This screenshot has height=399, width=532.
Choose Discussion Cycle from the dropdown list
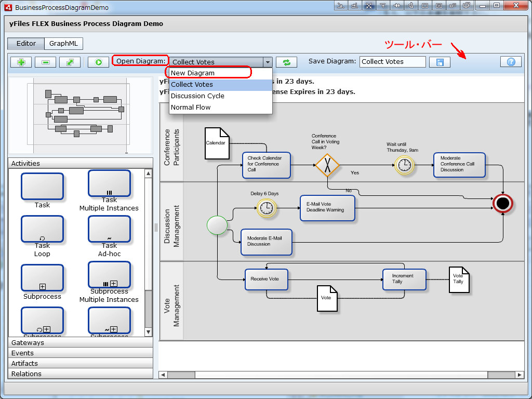coord(220,96)
